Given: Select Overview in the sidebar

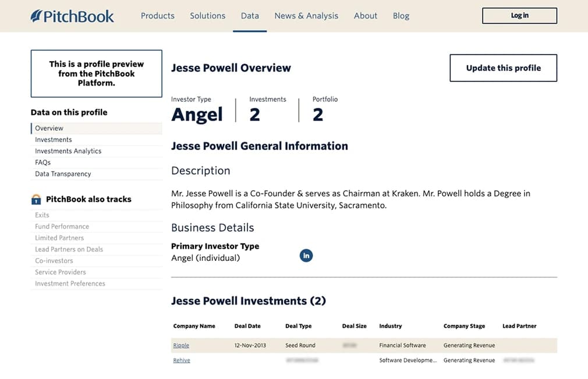Looking at the screenshot, I should tap(97, 128).
